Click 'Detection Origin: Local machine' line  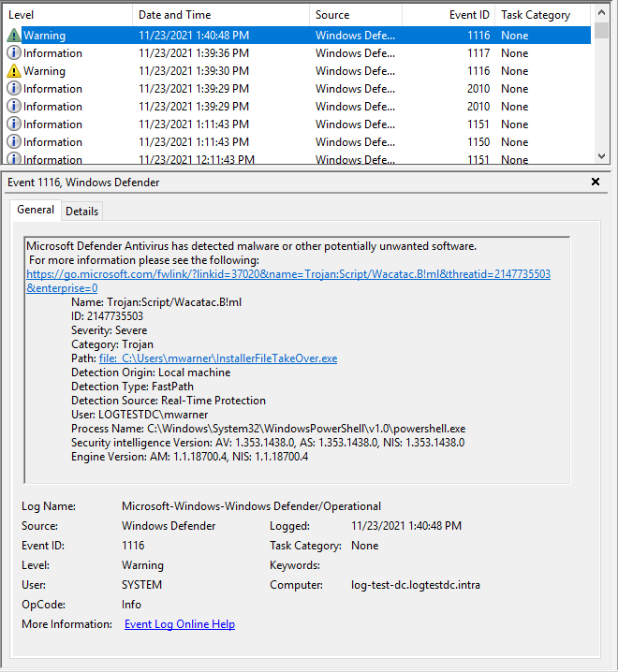pyautogui.click(x=151, y=373)
